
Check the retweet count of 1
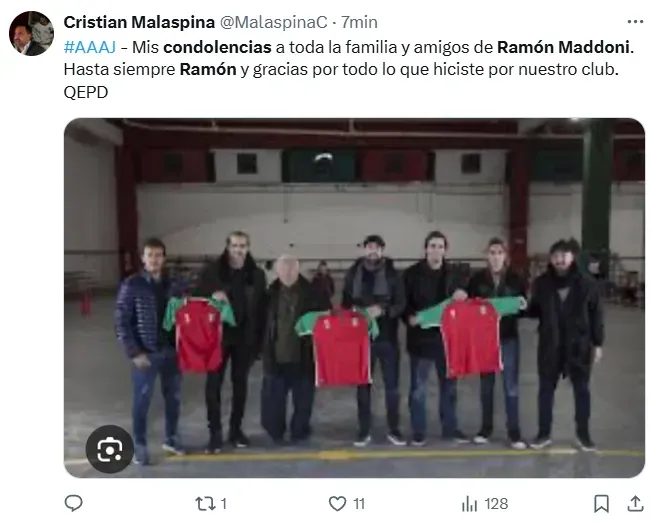pyautogui.click(x=224, y=504)
